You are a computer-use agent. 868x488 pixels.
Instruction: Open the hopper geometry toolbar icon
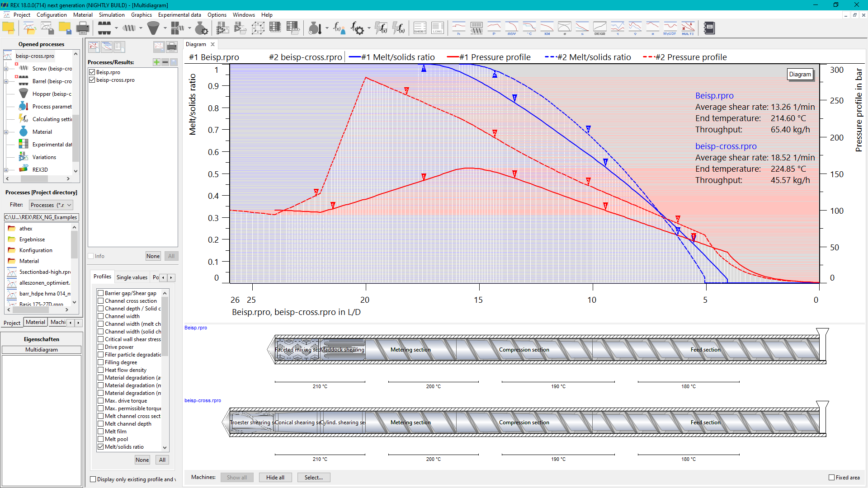coord(154,28)
